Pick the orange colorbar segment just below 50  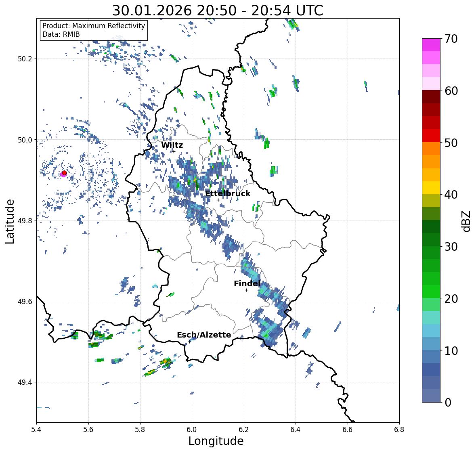coord(431,149)
